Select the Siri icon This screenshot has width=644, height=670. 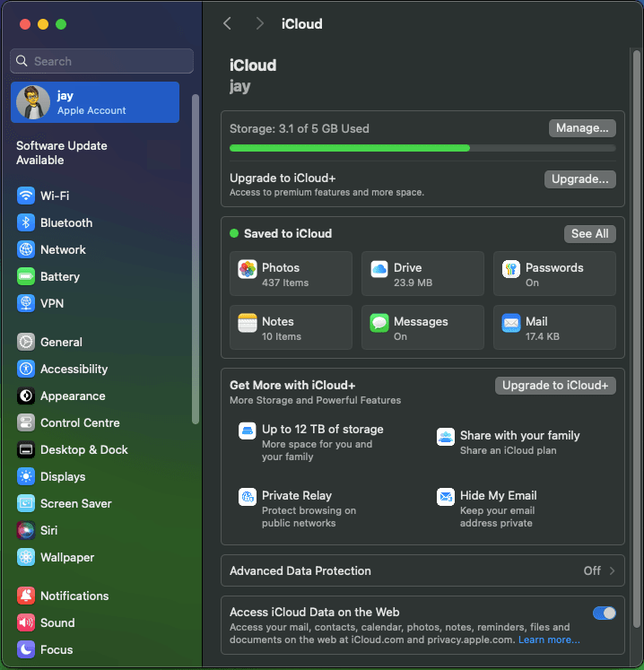pos(26,530)
